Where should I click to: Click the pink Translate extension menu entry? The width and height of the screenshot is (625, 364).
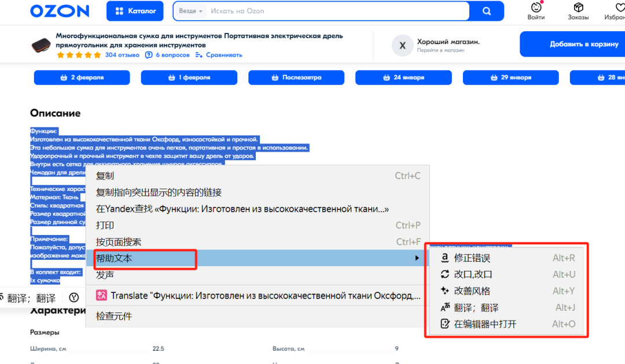pyautogui.click(x=258, y=296)
